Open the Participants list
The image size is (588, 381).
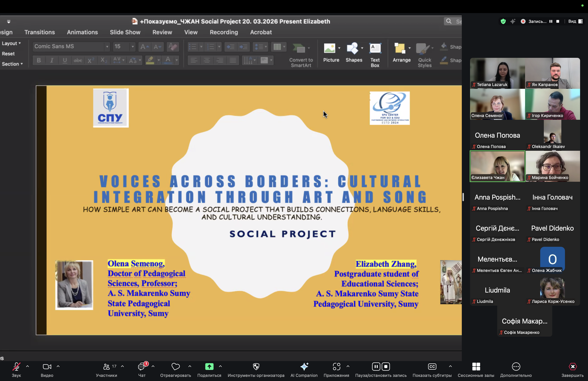pyautogui.click(x=106, y=366)
